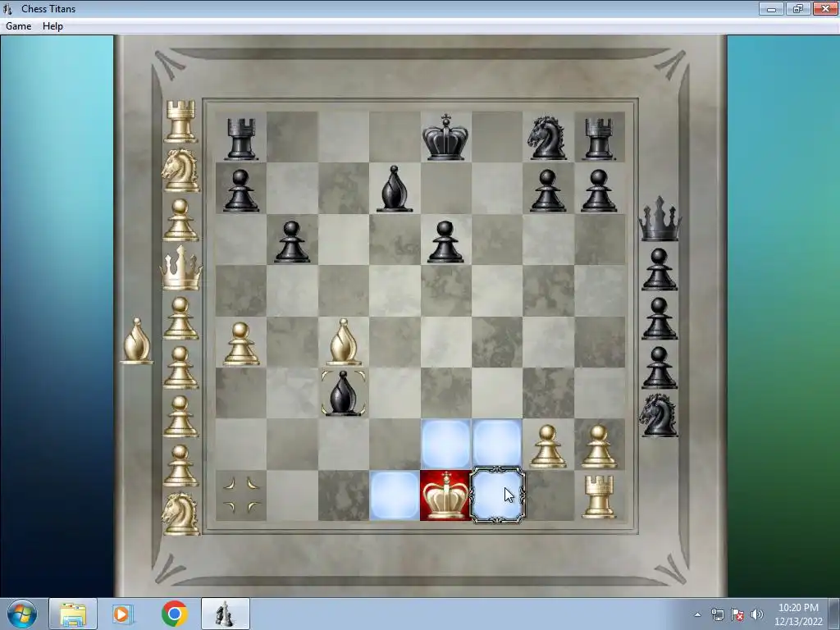Click the black bishop on c3
Viewport: 840px width, 630px height.
344,393
